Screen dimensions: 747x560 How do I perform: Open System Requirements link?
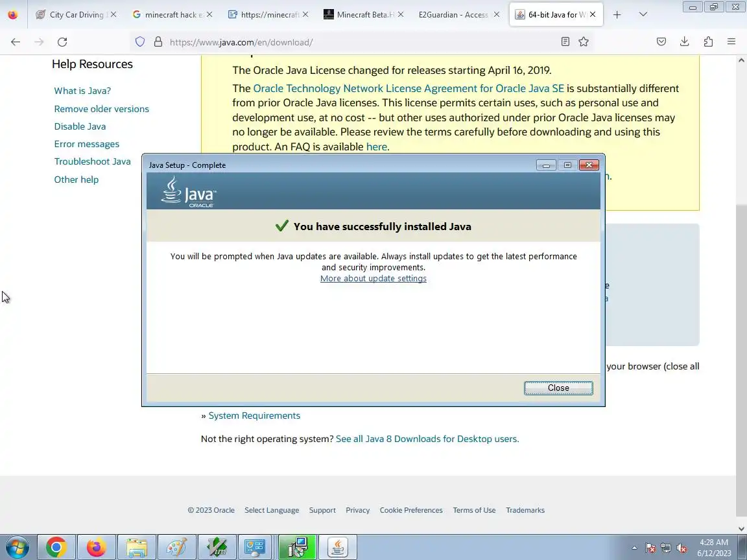[x=254, y=415]
